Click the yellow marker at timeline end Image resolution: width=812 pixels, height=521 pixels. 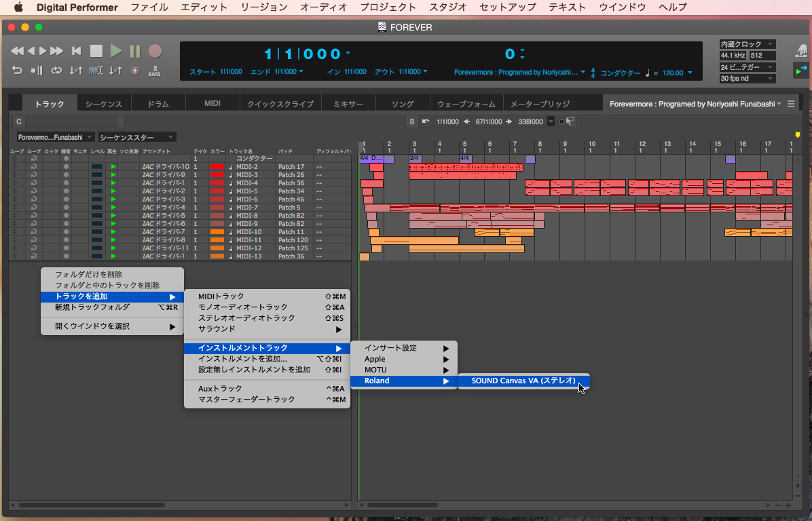[798, 135]
